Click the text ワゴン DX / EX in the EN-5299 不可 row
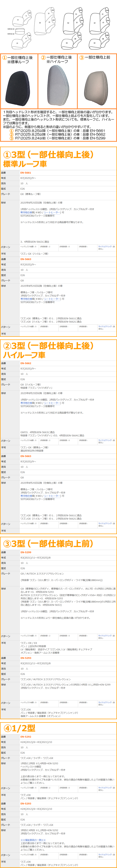The image size is (117, 868). tap(29, 643)
